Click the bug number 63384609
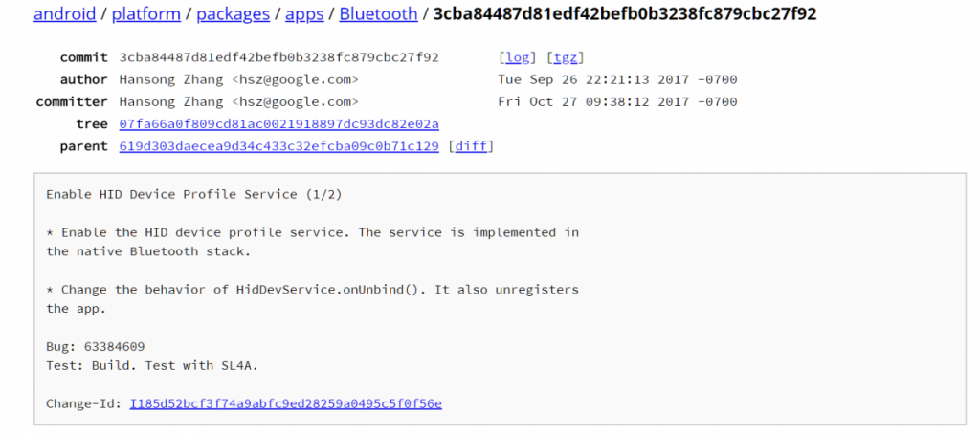Screen dimensions: 980x435 [x=113, y=346]
